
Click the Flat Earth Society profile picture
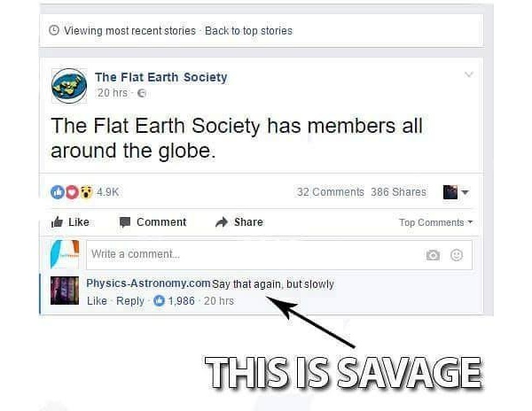click(x=69, y=86)
